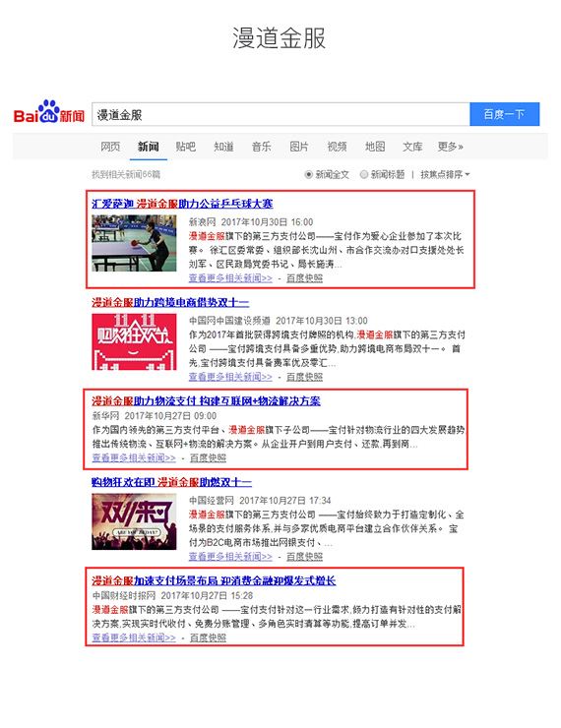Viewport: 561px width, 728px height.
Task: Click the result count text 找到相关新闻66篇
Action: click(x=126, y=174)
